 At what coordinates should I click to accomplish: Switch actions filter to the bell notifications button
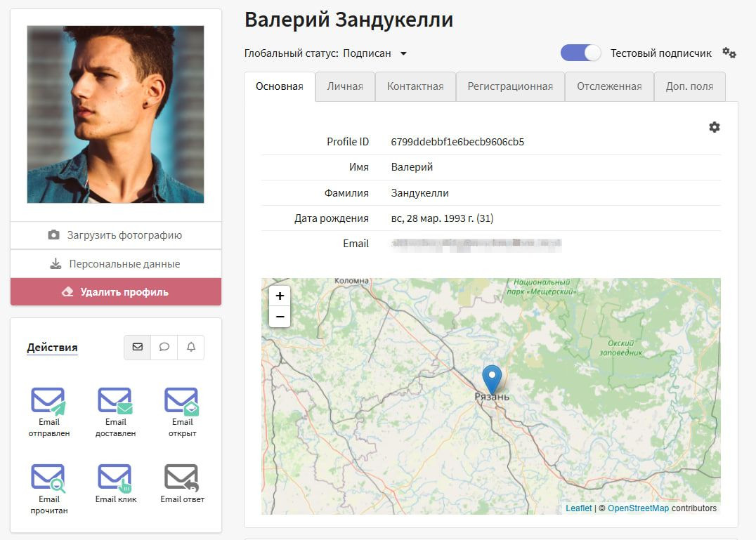pyautogui.click(x=191, y=347)
